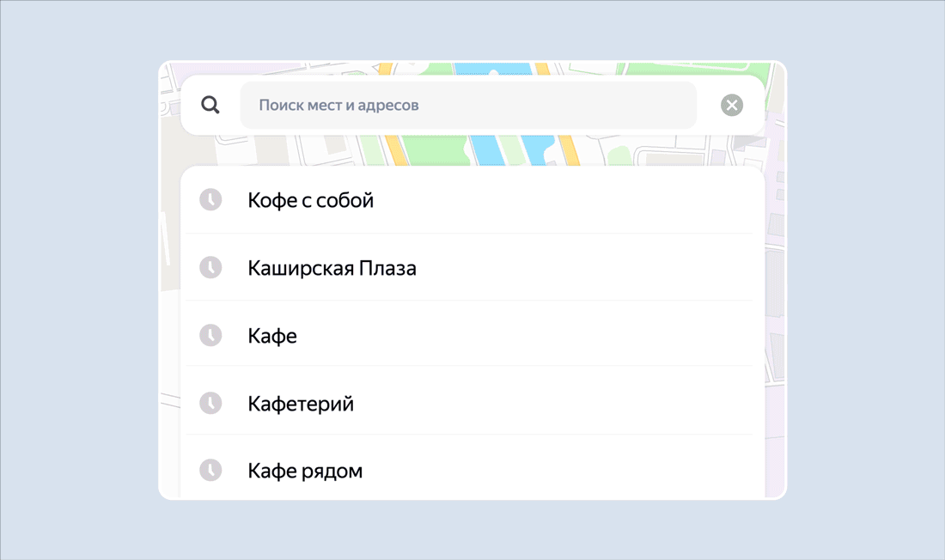Viewport: 945px width, 560px height.
Task: Focus the 'Поиск мест и адресов' search field
Action: point(468,106)
